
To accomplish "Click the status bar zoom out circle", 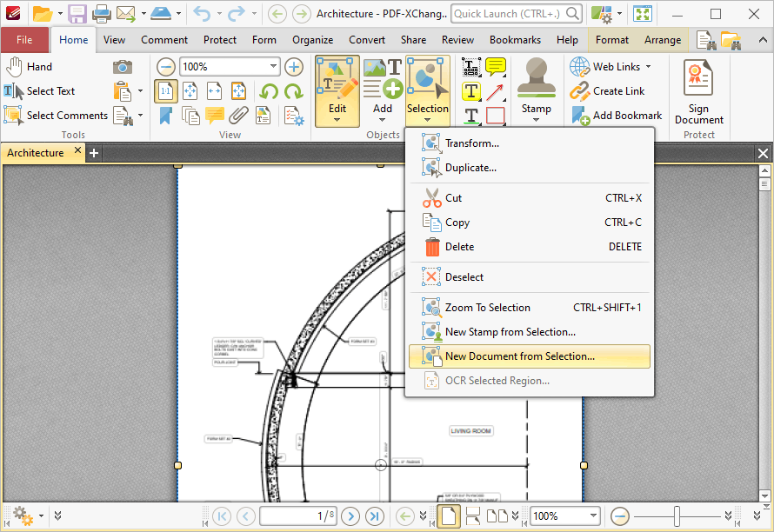I will (619, 516).
